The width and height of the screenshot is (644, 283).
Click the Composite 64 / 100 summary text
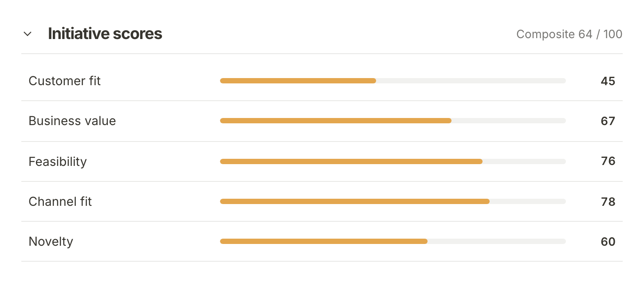569,34
